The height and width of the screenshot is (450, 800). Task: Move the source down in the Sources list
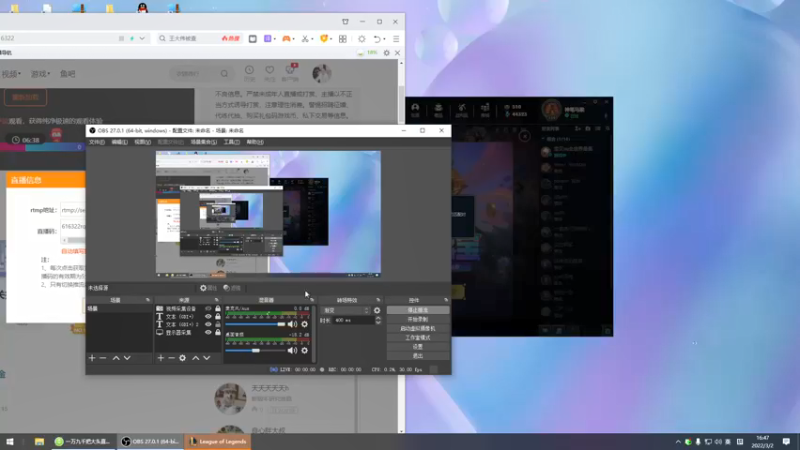click(207, 358)
